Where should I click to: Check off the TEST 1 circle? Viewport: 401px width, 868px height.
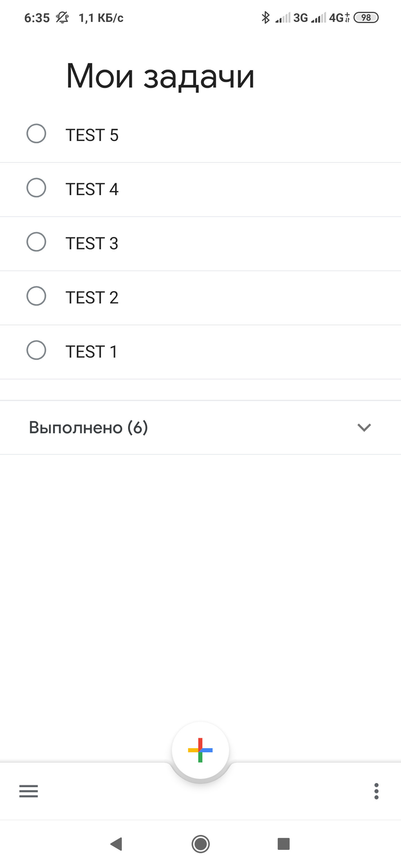click(36, 351)
